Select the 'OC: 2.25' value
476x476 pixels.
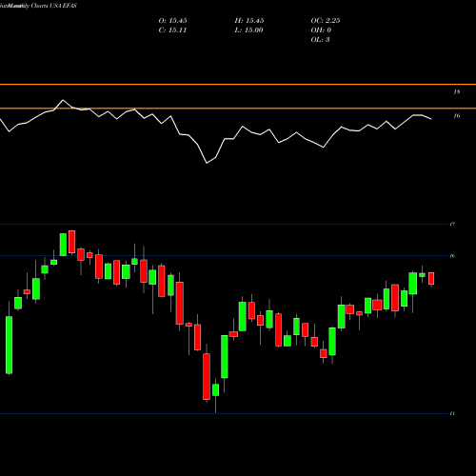click(326, 21)
